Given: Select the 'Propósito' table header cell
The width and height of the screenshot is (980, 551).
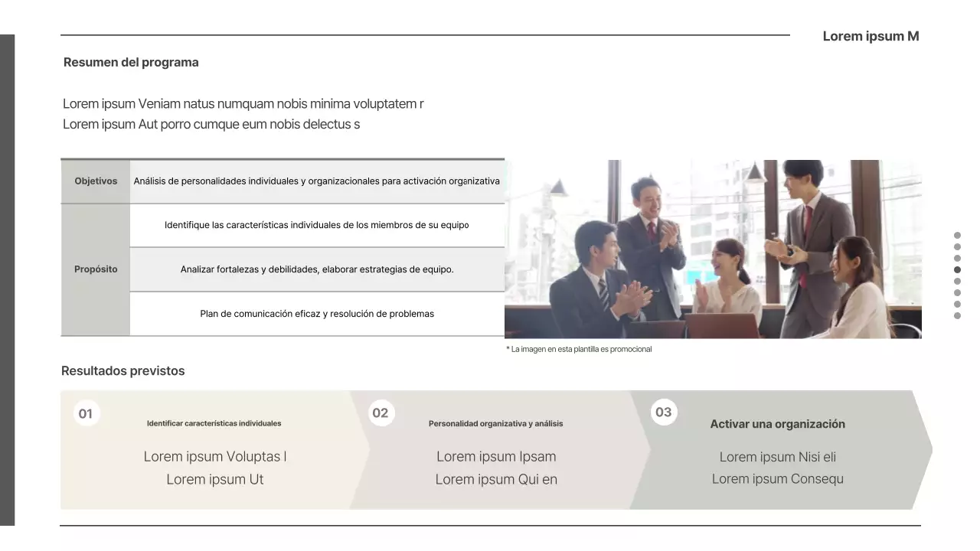Looking at the screenshot, I should [96, 269].
